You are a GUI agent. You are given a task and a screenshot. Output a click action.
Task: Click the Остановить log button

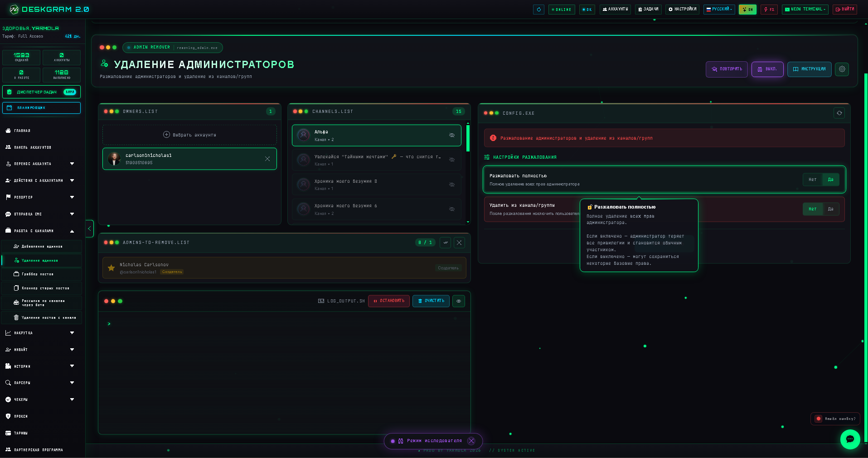pos(389,301)
